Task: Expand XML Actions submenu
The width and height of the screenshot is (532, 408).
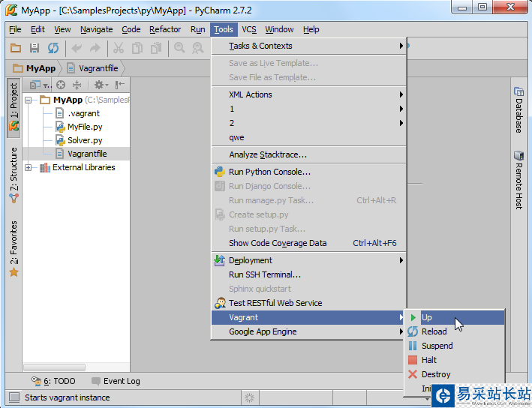Action: coord(308,94)
